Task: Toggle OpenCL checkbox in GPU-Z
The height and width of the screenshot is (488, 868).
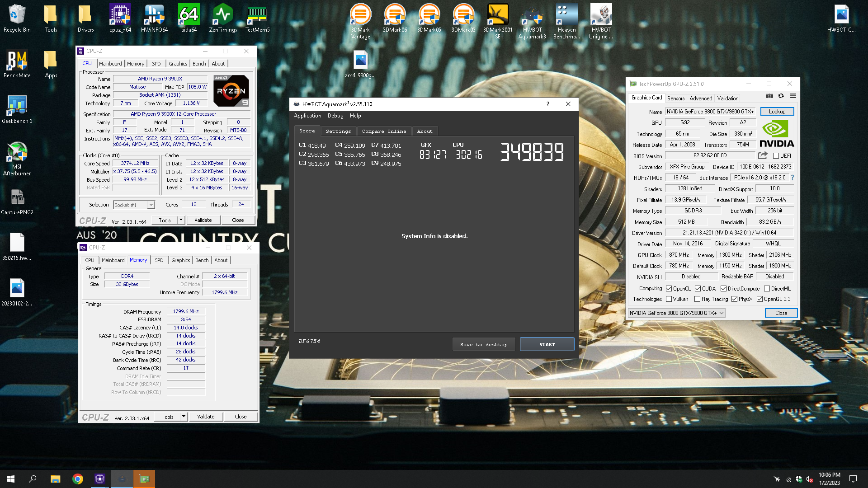Action: tap(669, 289)
